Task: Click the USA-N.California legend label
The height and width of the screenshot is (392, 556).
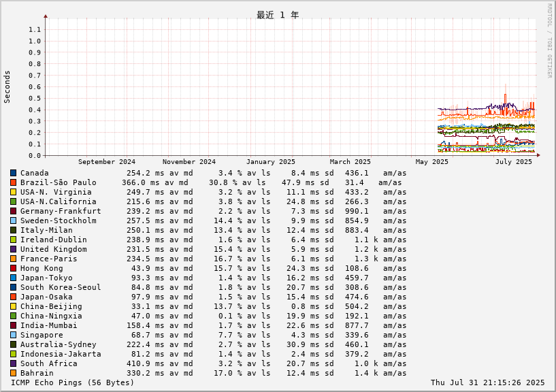Action: click(x=58, y=201)
